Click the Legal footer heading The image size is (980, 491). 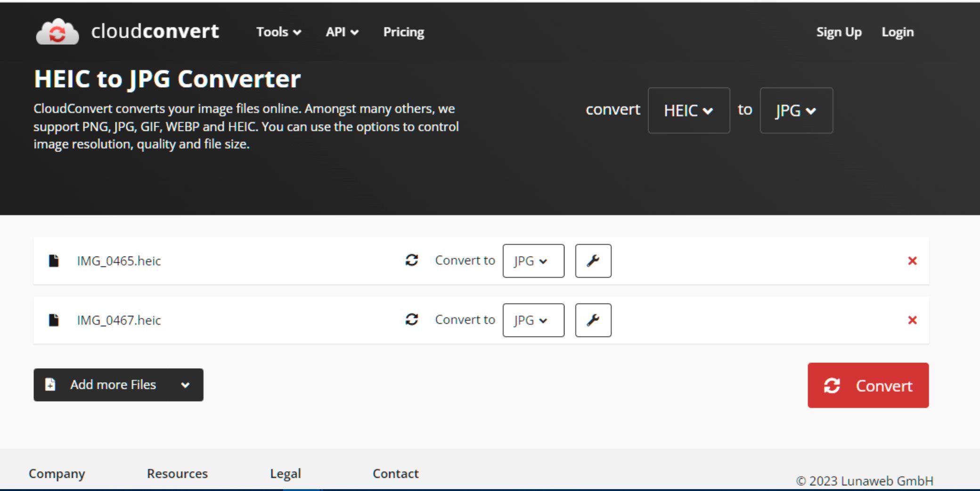(x=286, y=474)
